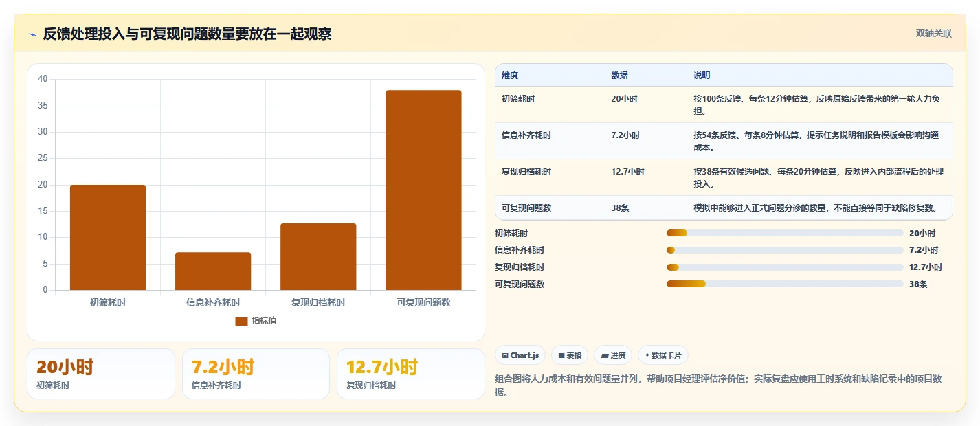Click the 指标值 legend label
Screen dimensions: 980x426
click(264, 321)
